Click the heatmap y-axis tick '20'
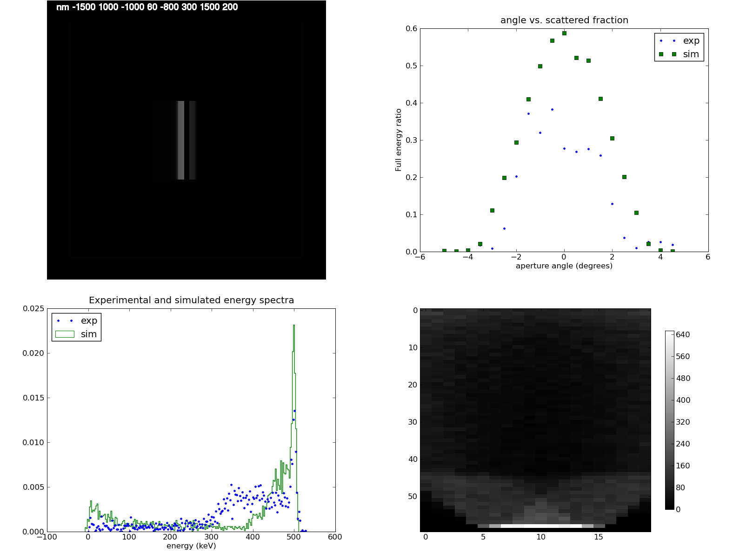 point(413,385)
